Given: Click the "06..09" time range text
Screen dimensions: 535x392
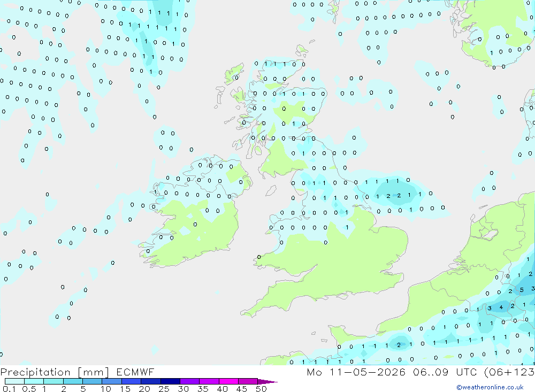Looking at the screenshot, I should (431, 372).
